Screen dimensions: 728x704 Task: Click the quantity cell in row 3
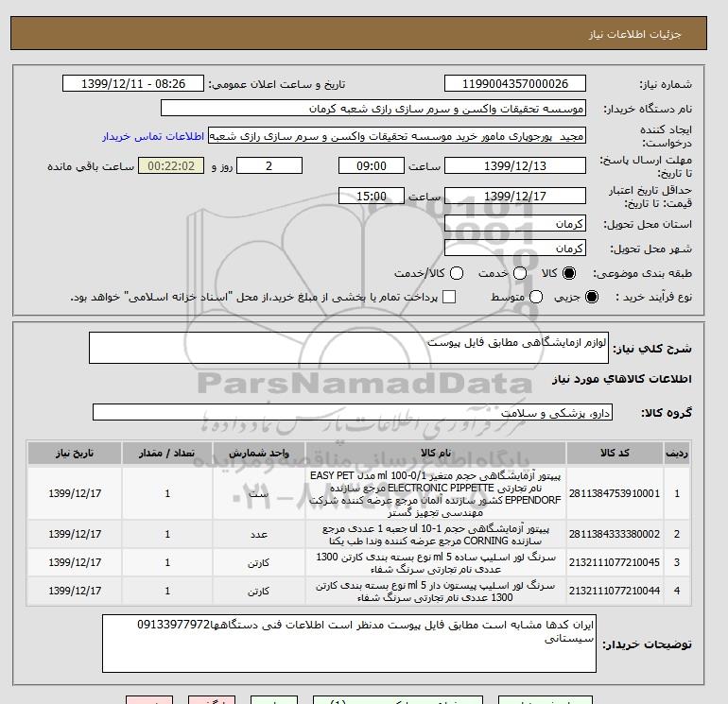coord(167,562)
